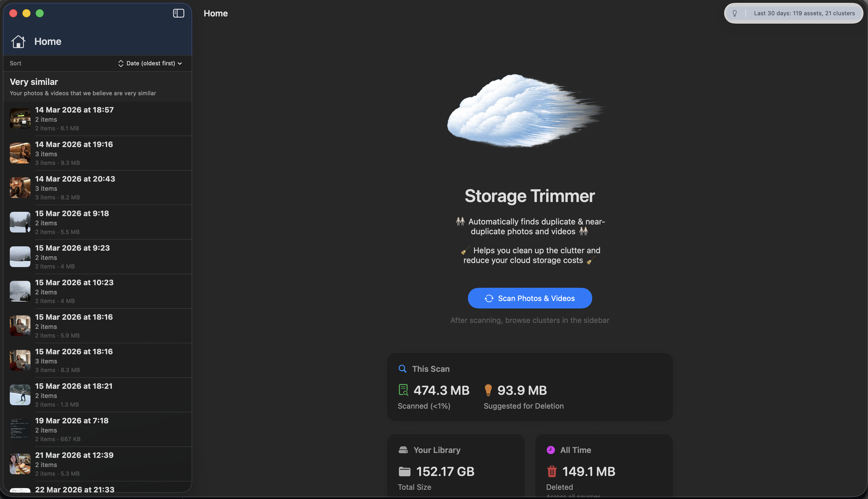Click the 152.17 GB total size value
The image size is (868, 499).
(445, 472)
